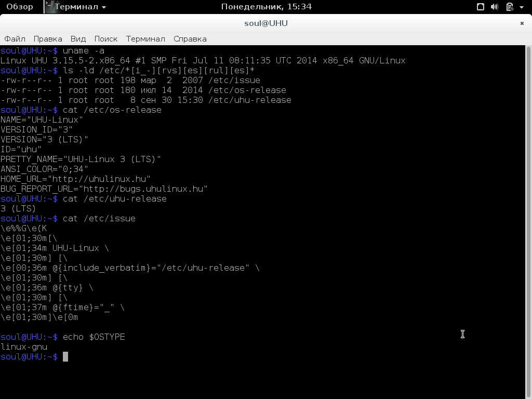Expand the system menu arrow
Image resolution: width=532 pixels, height=399 pixels.
(x=522, y=7)
